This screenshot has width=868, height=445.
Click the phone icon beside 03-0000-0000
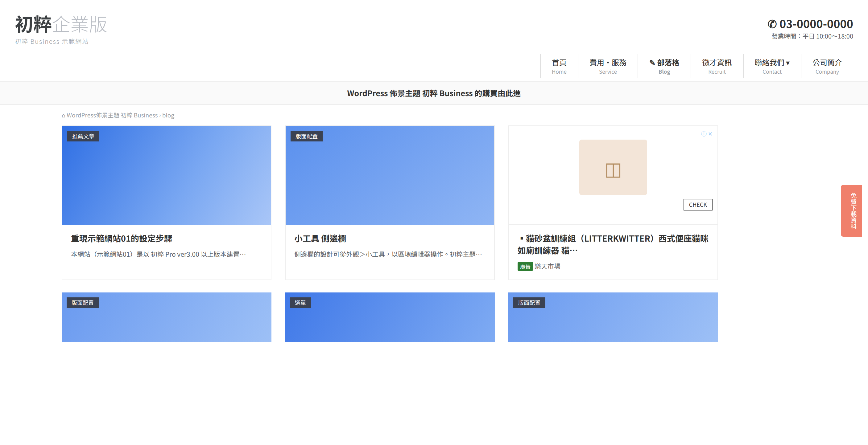pyautogui.click(x=772, y=24)
